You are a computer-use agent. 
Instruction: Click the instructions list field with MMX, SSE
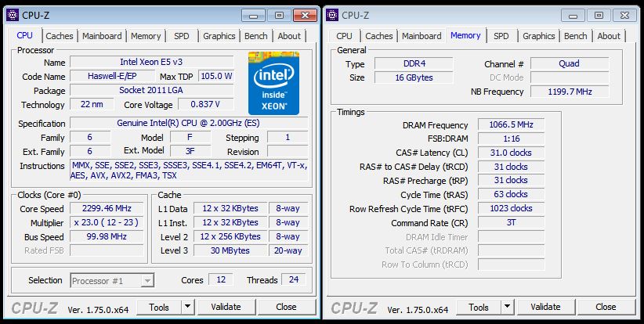point(189,170)
